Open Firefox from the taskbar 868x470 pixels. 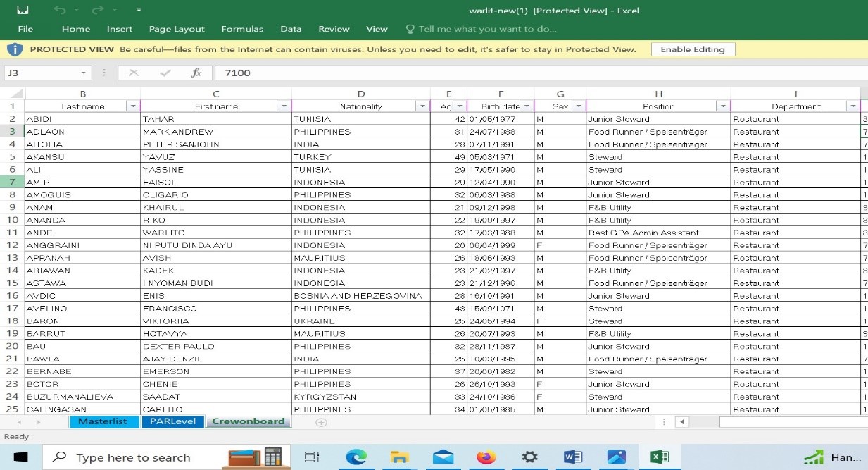tap(486, 457)
